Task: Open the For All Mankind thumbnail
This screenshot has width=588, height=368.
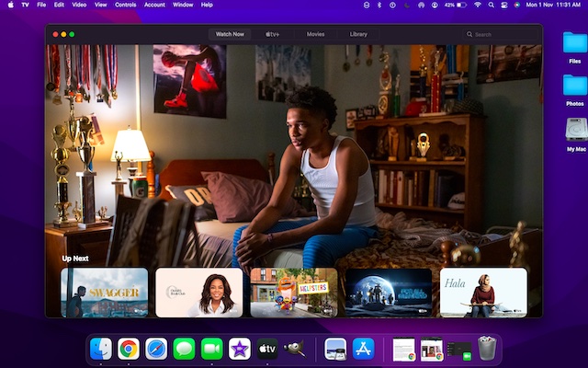Action: click(x=389, y=293)
